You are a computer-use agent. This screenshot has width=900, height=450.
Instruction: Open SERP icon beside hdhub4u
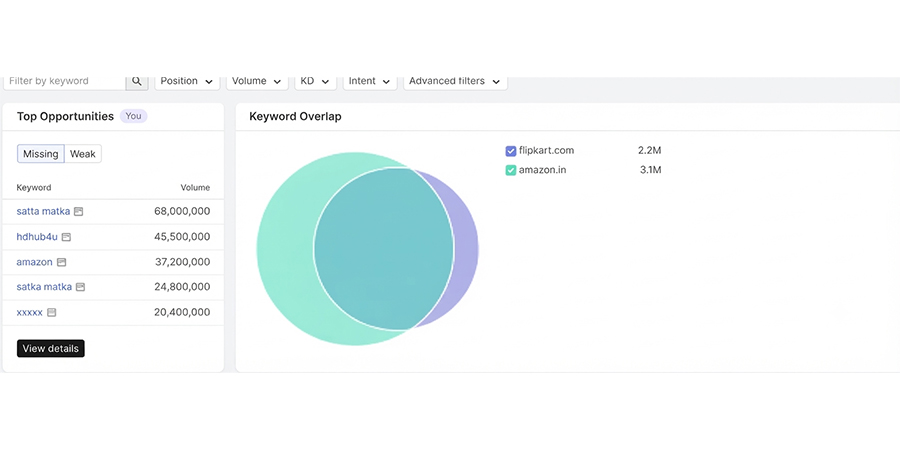66,236
